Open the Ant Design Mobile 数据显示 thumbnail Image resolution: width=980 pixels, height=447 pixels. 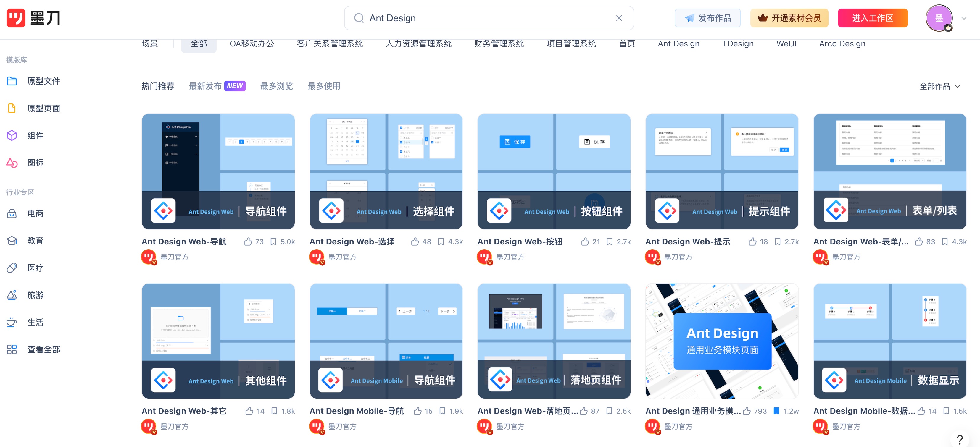(x=889, y=341)
